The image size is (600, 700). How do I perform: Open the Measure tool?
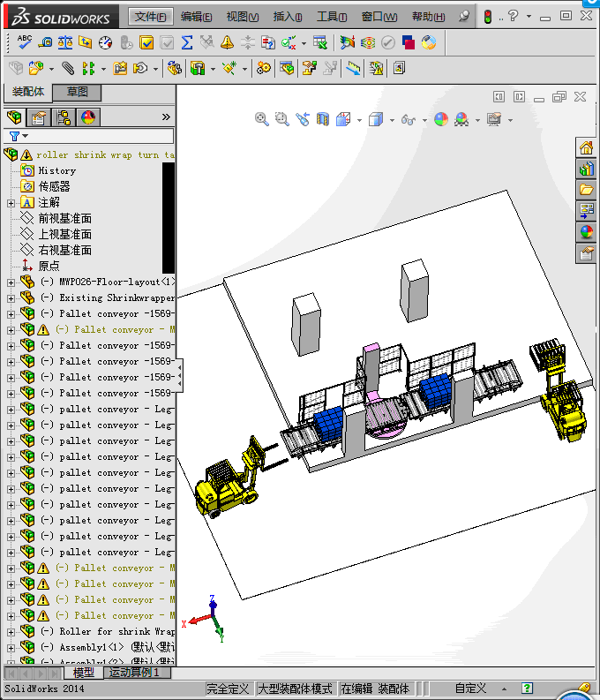45,42
